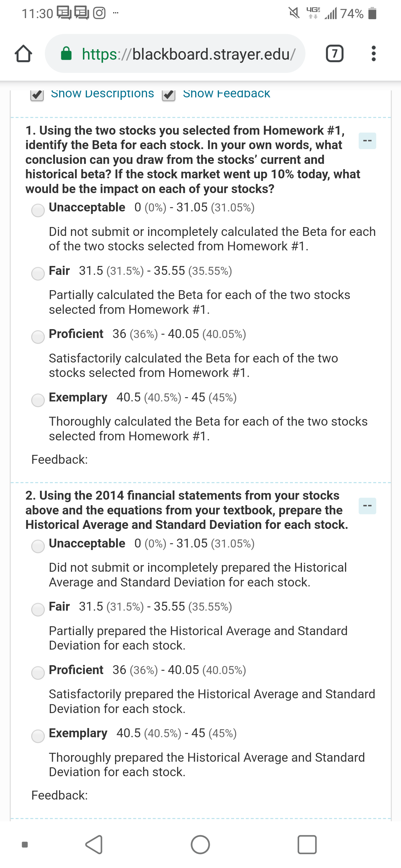
Task: Tap the Instagram notification icon in status bar
Action: coord(99,13)
